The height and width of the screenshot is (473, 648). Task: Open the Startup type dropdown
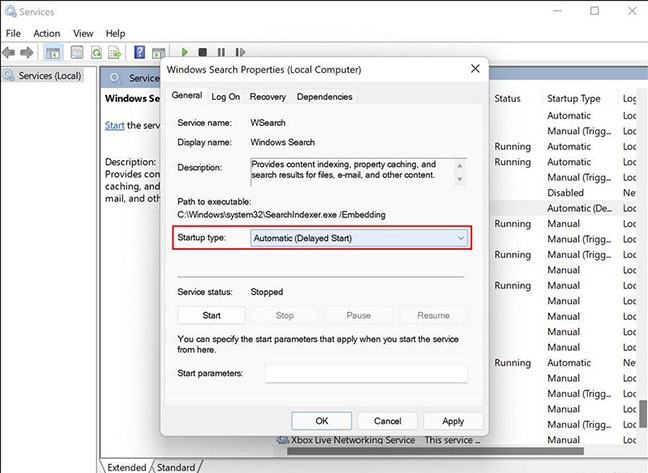(360, 238)
